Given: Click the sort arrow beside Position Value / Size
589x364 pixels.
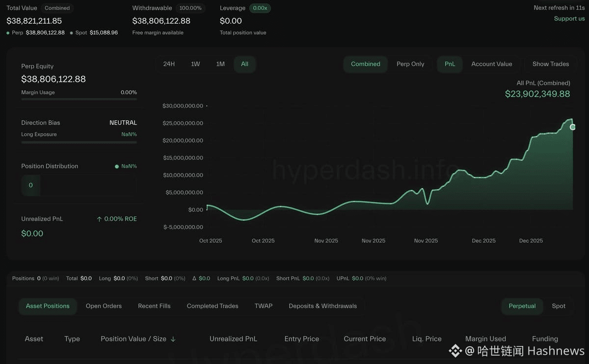Looking at the screenshot, I should click(x=173, y=339).
